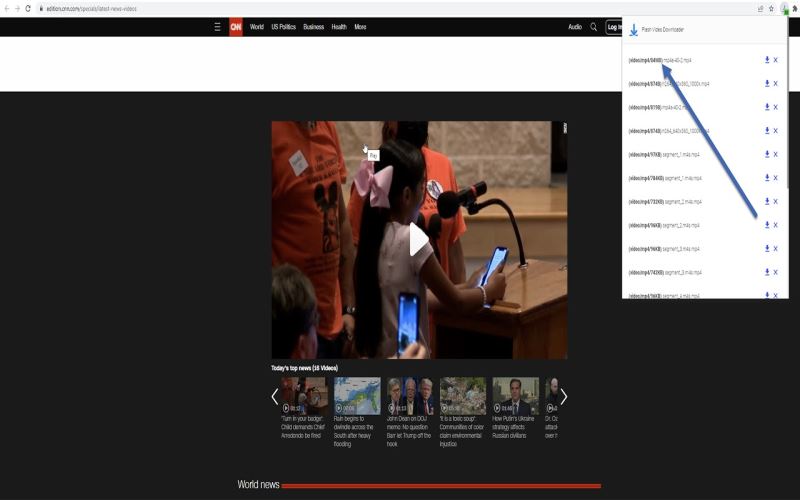Click Today's top news heading

pos(305,368)
